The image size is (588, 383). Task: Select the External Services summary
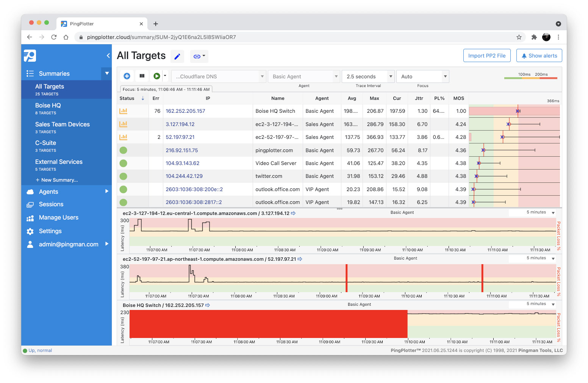pyautogui.click(x=67, y=165)
